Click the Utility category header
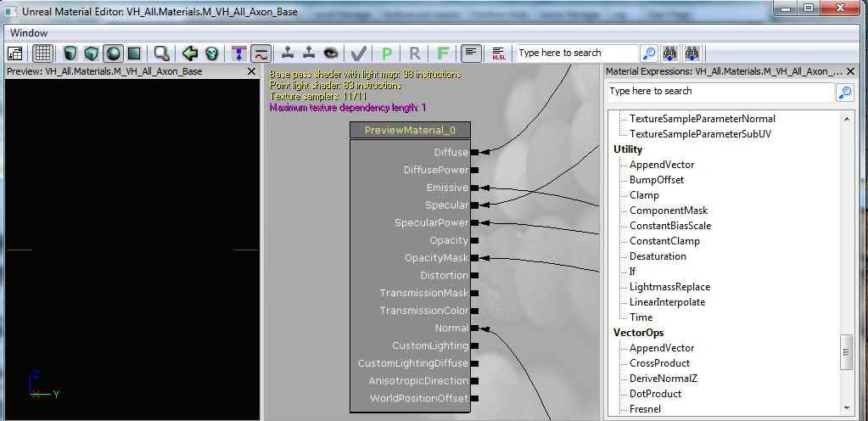 coord(628,149)
